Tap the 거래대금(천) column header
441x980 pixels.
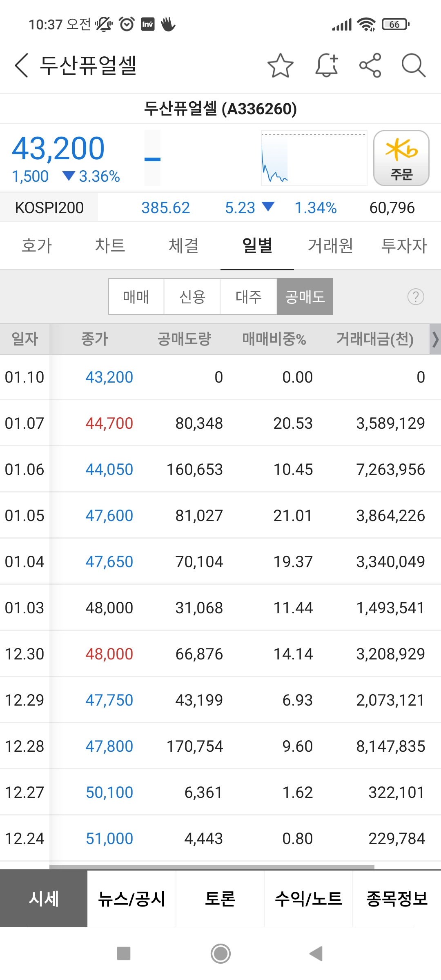click(375, 339)
